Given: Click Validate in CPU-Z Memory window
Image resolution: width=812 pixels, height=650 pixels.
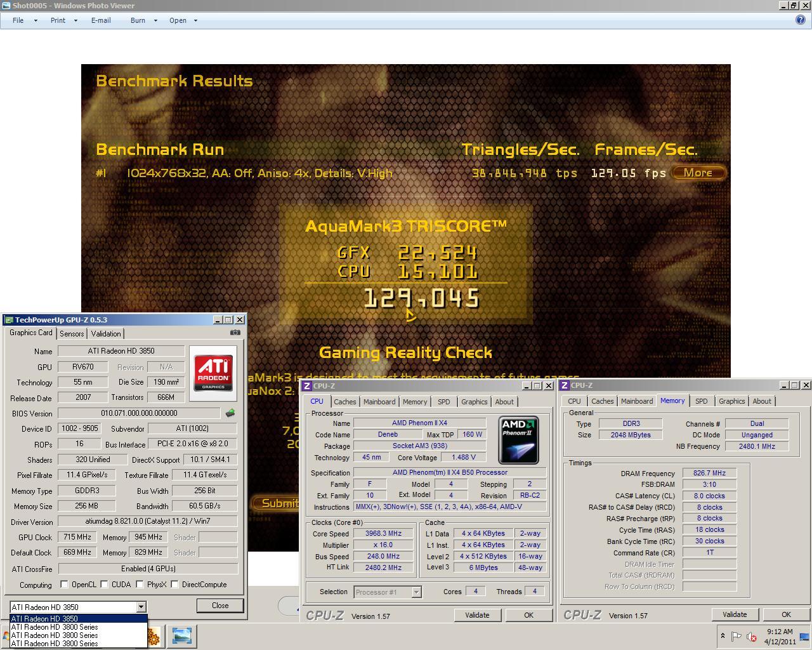Looking at the screenshot, I should (x=735, y=614).
